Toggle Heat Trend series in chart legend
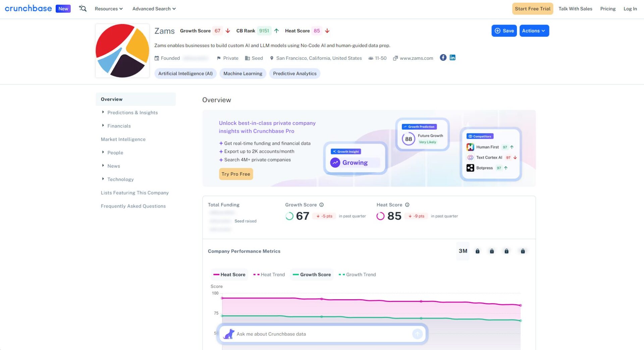The height and width of the screenshot is (350, 644). click(x=269, y=275)
